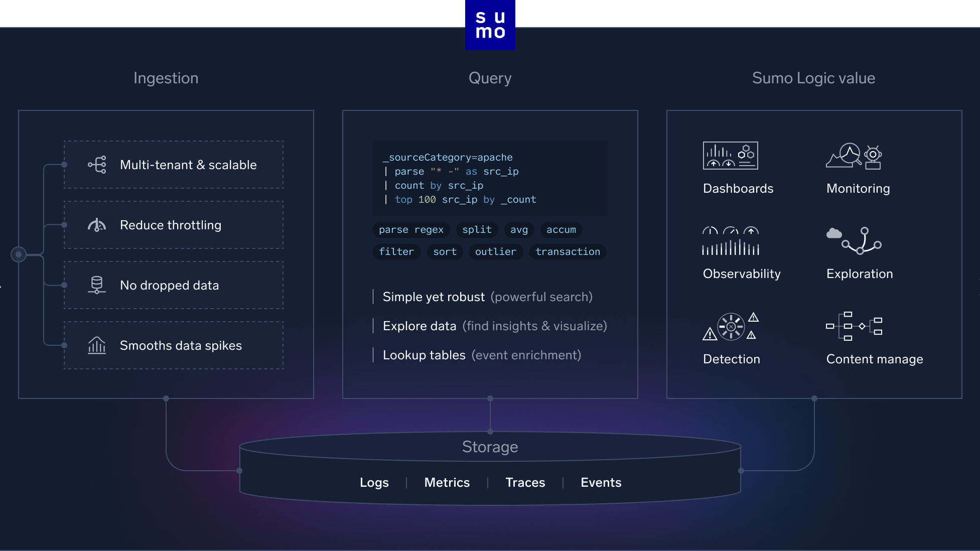The image size is (980, 551).
Task: Toggle the parse regex tag
Action: point(410,230)
